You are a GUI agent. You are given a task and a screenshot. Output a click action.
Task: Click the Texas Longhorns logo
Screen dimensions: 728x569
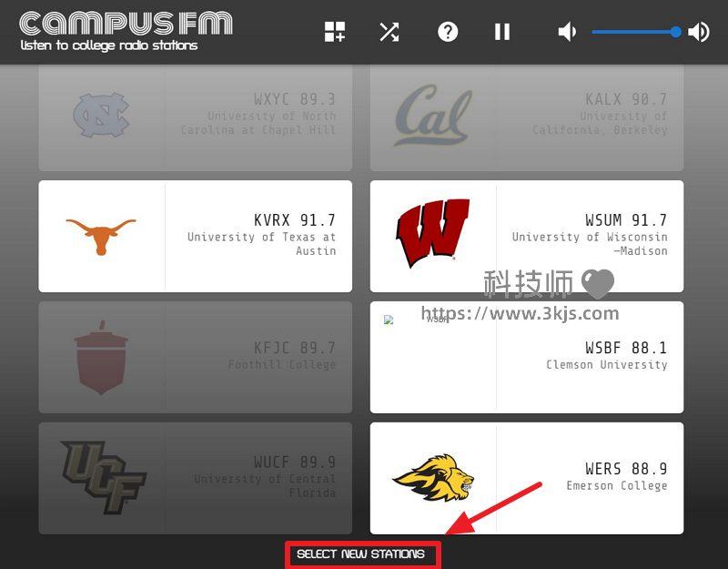point(101,237)
